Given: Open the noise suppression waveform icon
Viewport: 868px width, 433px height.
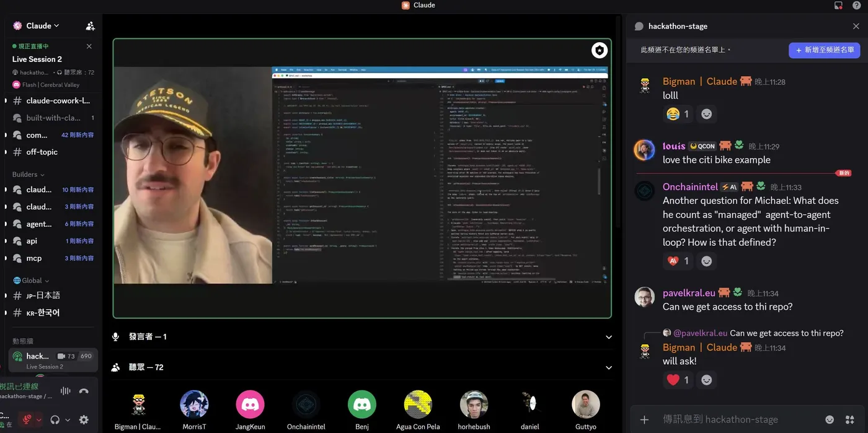Looking at the screenshot, I should pyautogui.click(x=65, y=391).
